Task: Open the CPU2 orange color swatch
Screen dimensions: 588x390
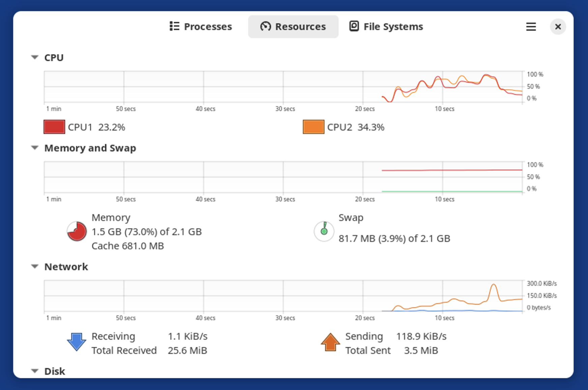Action: click(x=314, y=127)
